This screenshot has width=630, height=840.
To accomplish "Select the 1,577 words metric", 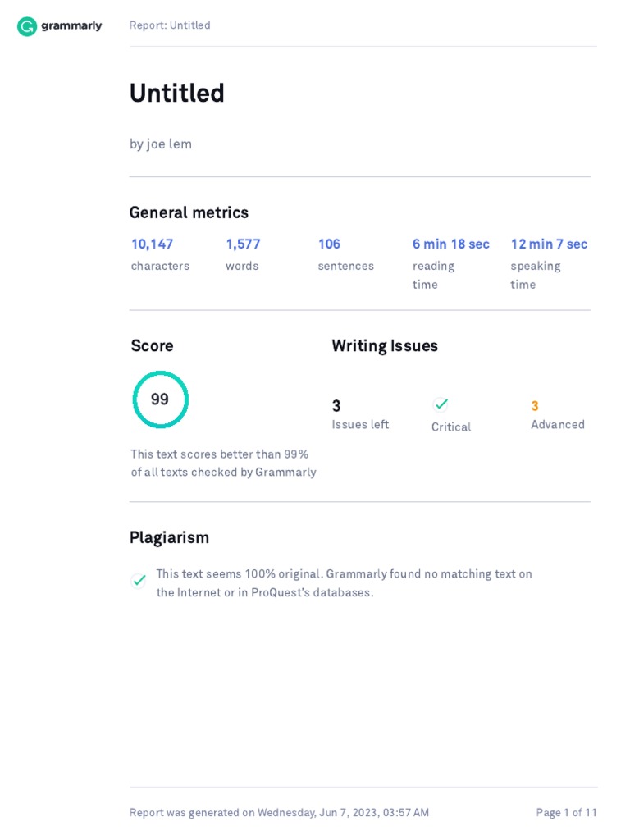I will pos(243,244).
